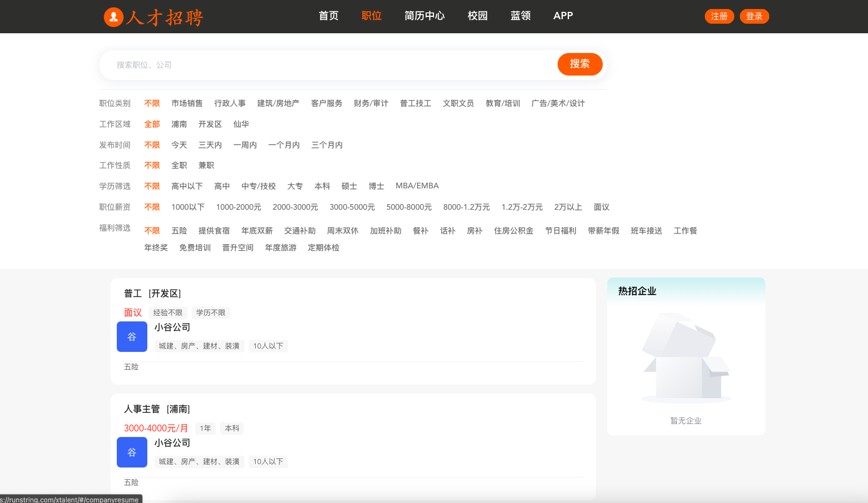Image resolution: width=868 pixels, height=503 pixels.
Task: Switch to the 简历中心 tab
Action: [424, 16]
